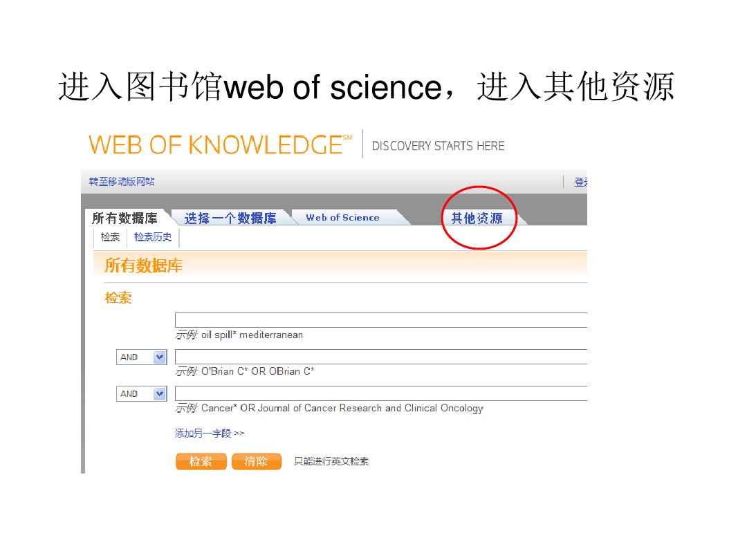
Task: Select the 所有数据库 tab
Action: click(x=124, y=218)
